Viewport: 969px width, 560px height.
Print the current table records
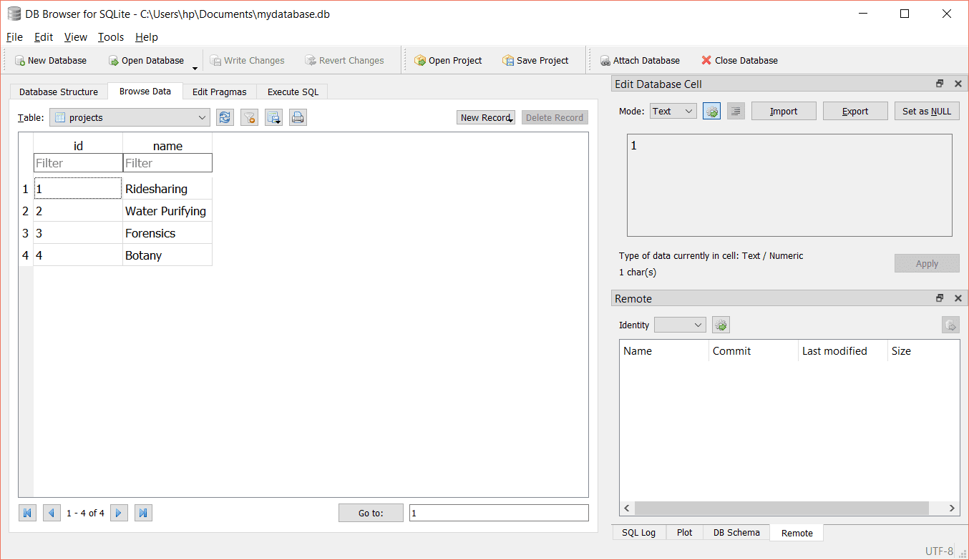(x=298, y=117)
